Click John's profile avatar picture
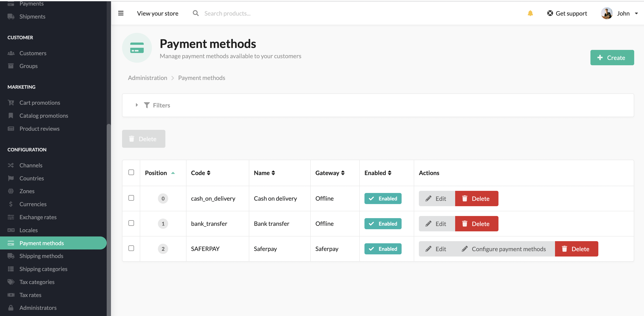This screenshot has height=316, width=644. click(x=606, y=13)
